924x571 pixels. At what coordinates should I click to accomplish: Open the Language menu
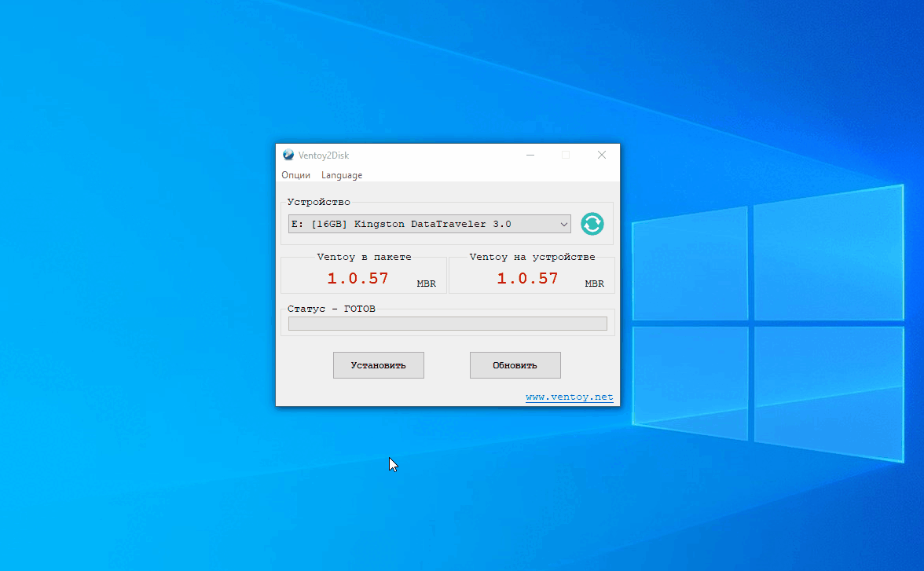(x=342, y=175)
